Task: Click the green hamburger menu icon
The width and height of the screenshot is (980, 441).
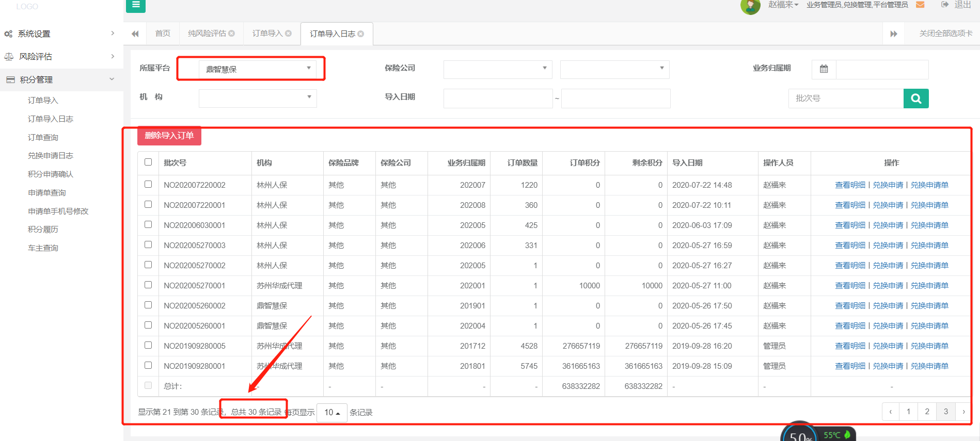Action: [135, 5]
